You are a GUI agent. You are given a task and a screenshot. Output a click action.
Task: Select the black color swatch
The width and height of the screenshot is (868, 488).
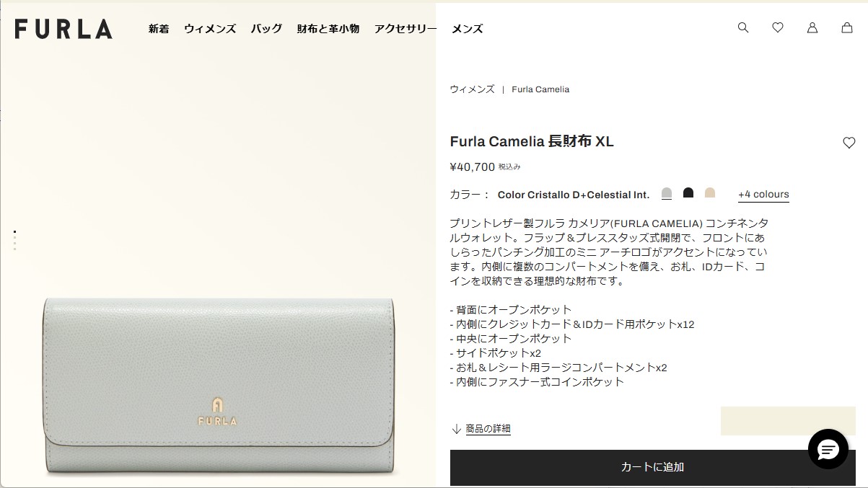pos(688,193)
